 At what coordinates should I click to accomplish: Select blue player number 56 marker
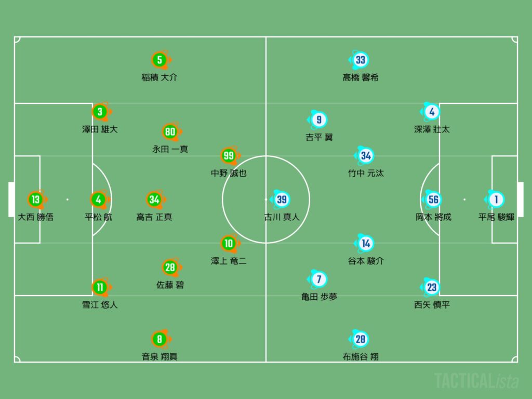433,199
